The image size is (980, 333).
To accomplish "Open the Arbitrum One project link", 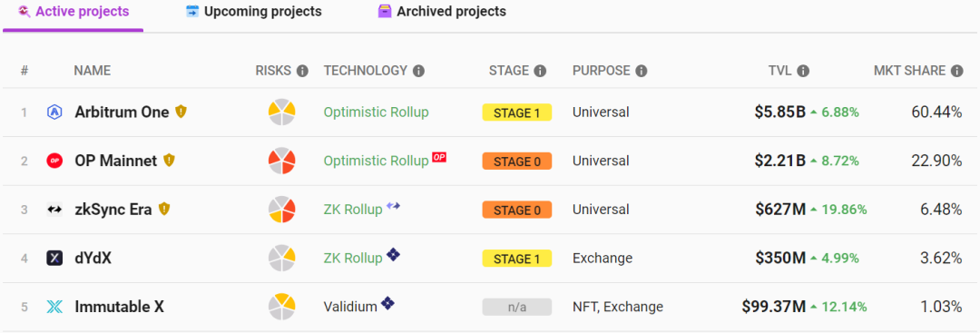I will point(122,112).
